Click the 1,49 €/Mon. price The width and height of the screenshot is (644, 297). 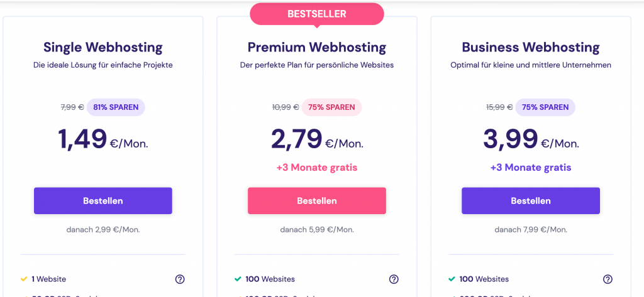click(103, 139)
